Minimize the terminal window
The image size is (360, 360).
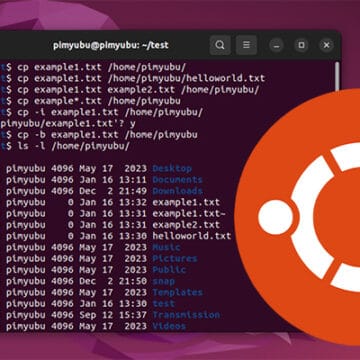pyautogui.click(x=276, y=45)
